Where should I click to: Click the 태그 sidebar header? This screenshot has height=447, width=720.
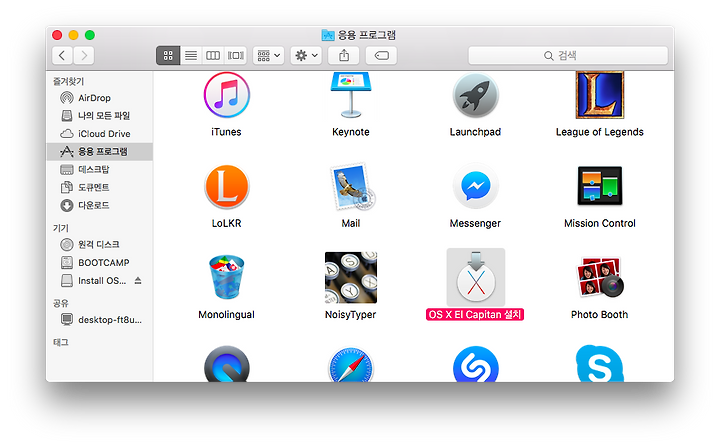[x=61, y=342]
